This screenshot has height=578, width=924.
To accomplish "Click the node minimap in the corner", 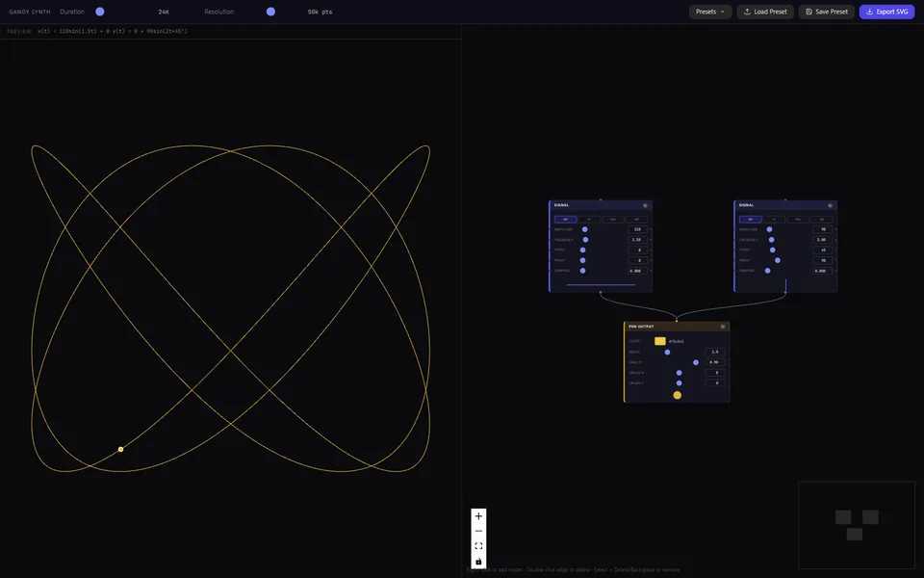I will point(857,525).
